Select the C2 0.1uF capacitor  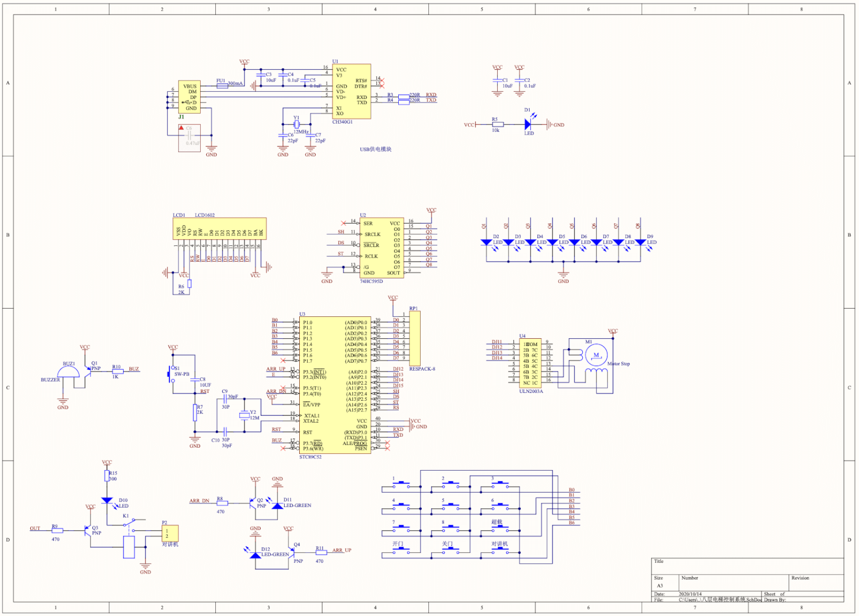pyautogui.click(x=520, y=80)
